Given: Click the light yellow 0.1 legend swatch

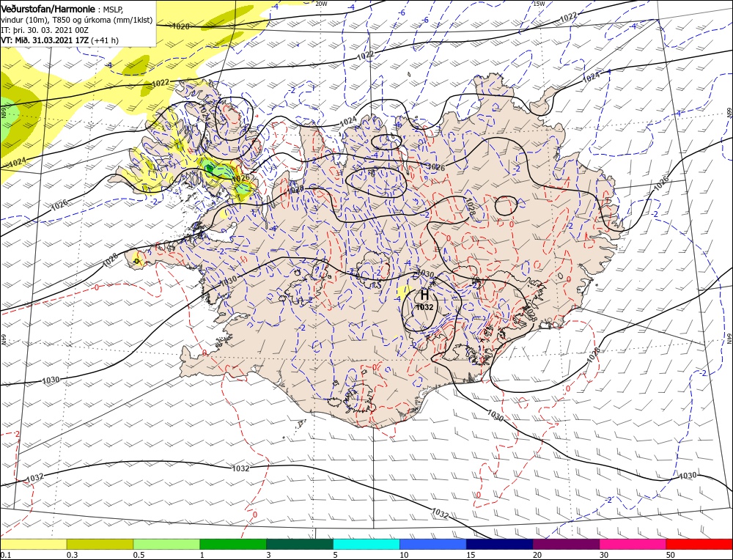Looking at the screenshot, I should [x=33, y=544].
